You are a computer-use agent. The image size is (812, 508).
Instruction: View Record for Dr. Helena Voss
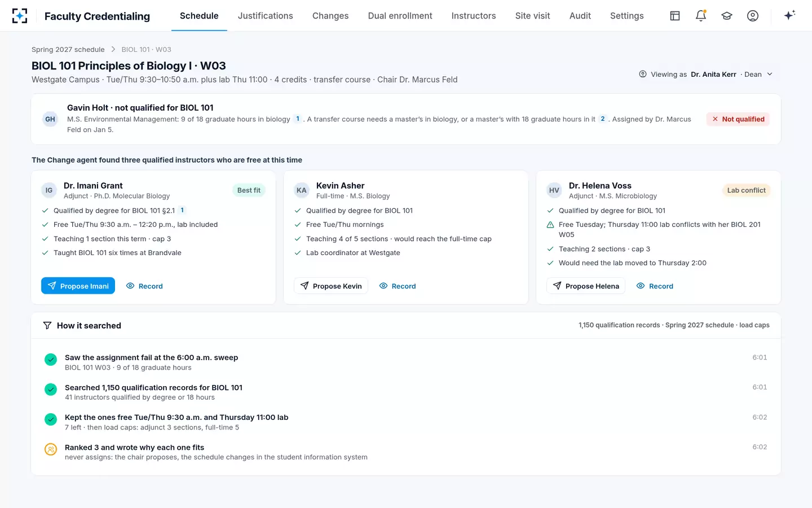point(655,286)
